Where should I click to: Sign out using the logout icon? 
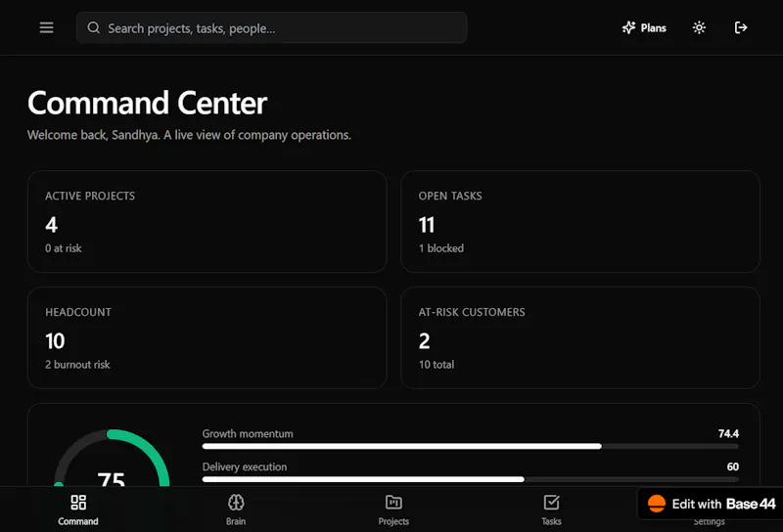[741, 27]
